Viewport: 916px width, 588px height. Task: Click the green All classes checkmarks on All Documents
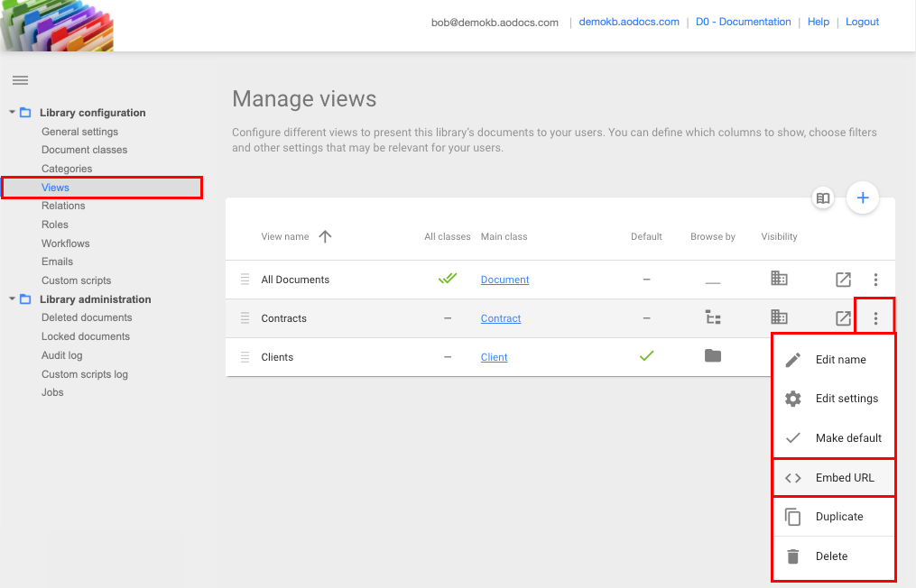click(x=448, y=279)
